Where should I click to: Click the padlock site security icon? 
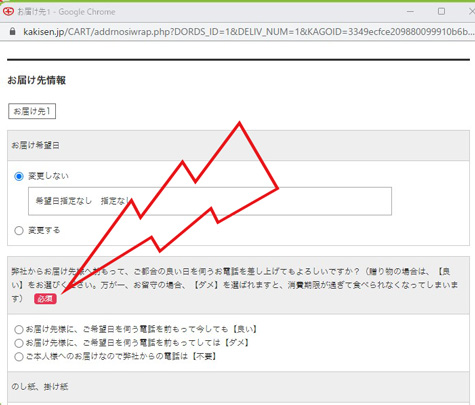(x=13, y=32)
